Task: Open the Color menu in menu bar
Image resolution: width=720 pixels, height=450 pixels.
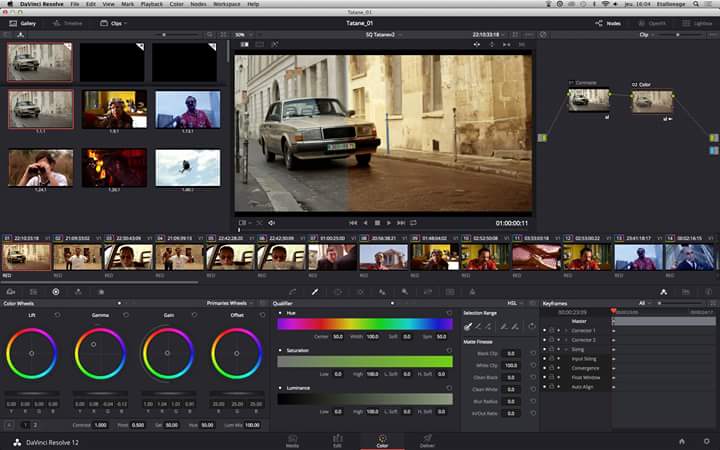Action: (176, 4)
